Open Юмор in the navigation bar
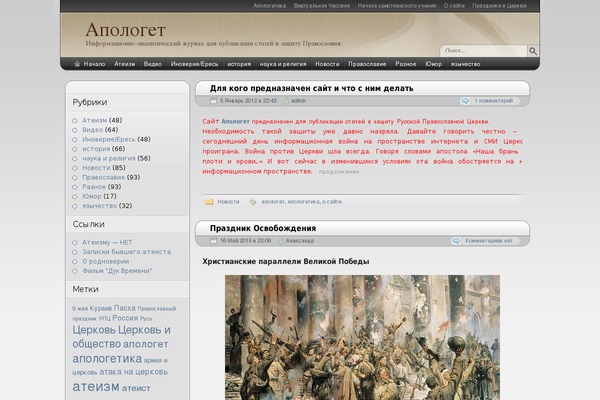Viewport: 600px width, 400px height. coord(434,64)
